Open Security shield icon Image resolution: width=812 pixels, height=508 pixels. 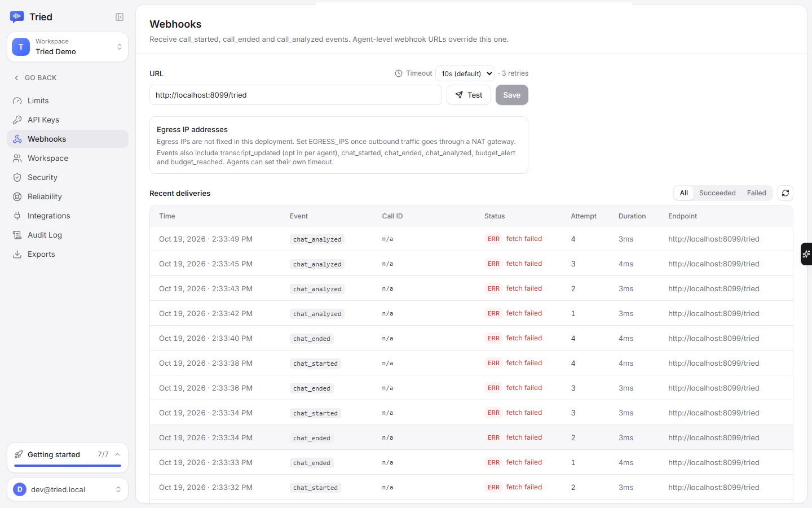(17, 177)
